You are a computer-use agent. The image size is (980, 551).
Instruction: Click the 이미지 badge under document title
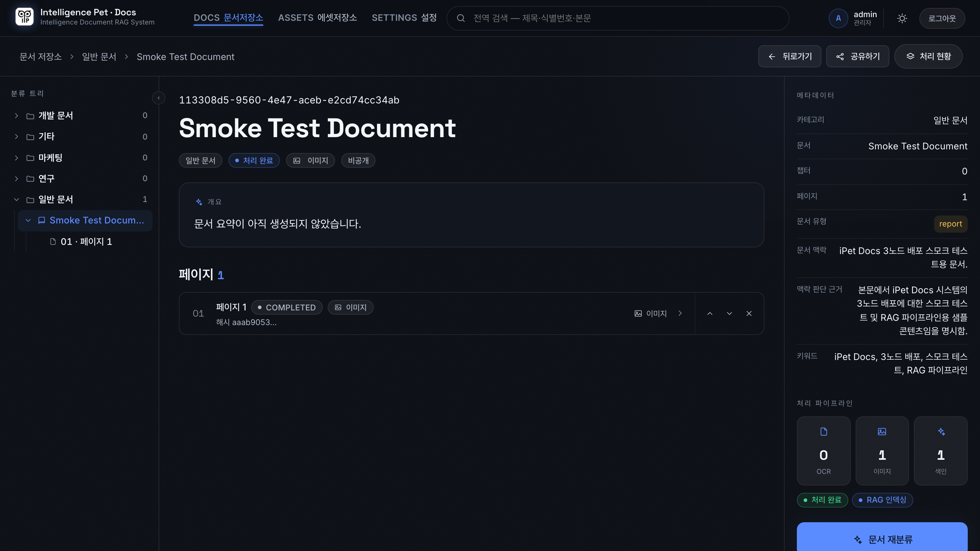pos(311,160)
